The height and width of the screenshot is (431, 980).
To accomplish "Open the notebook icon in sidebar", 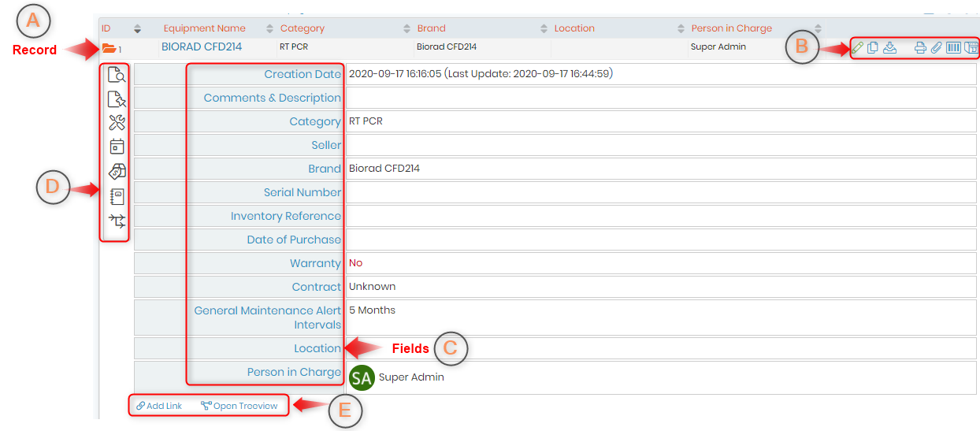I will tap(117, 197).
